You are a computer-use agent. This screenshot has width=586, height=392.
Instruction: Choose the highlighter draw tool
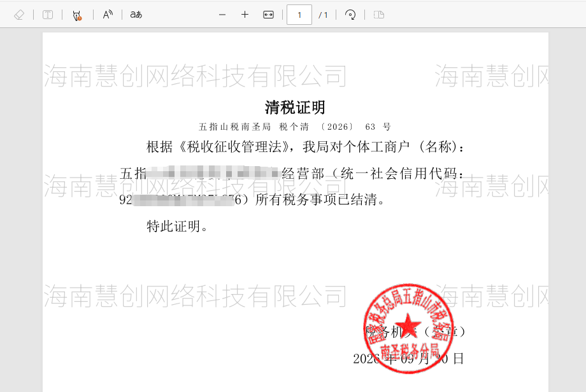click(77, 15)
